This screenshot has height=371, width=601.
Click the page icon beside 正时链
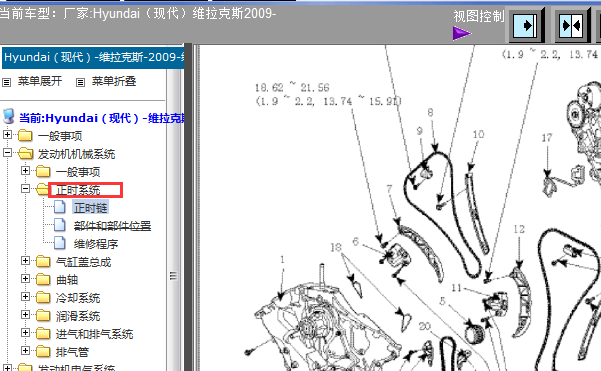(59, 207)
